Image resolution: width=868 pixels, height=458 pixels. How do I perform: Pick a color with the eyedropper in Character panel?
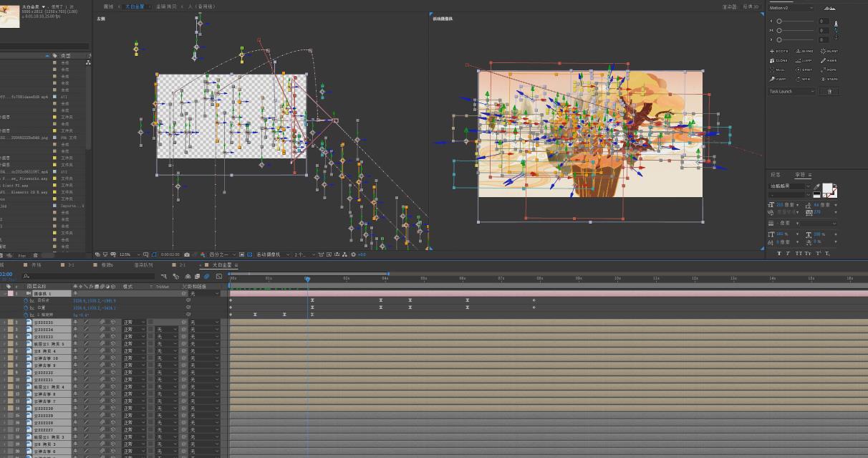[816, 186]
